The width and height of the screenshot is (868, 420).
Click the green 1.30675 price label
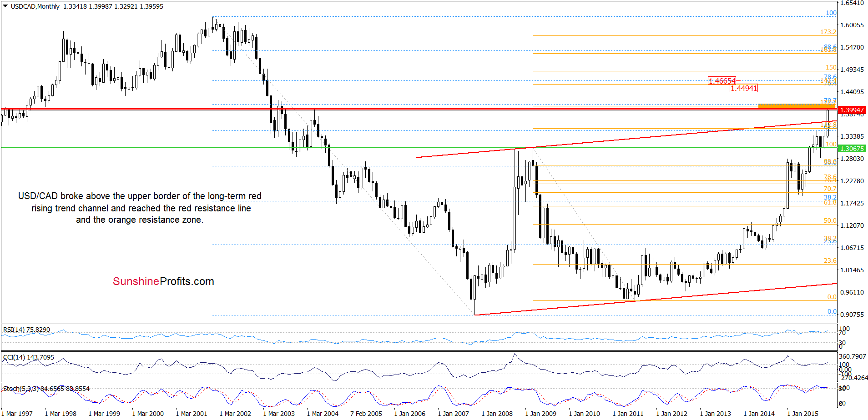pyautogui.click(x=852, y=149)
